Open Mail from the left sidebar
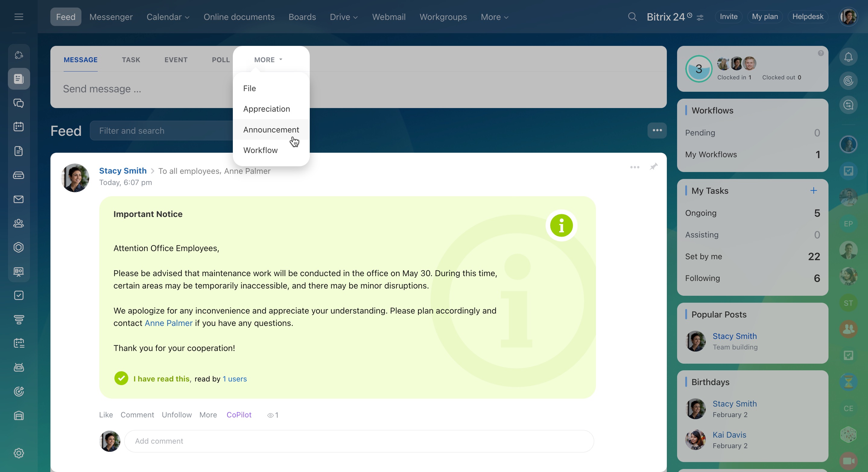Viewport: 868px width, 472px height. click(x=18, y=199)
